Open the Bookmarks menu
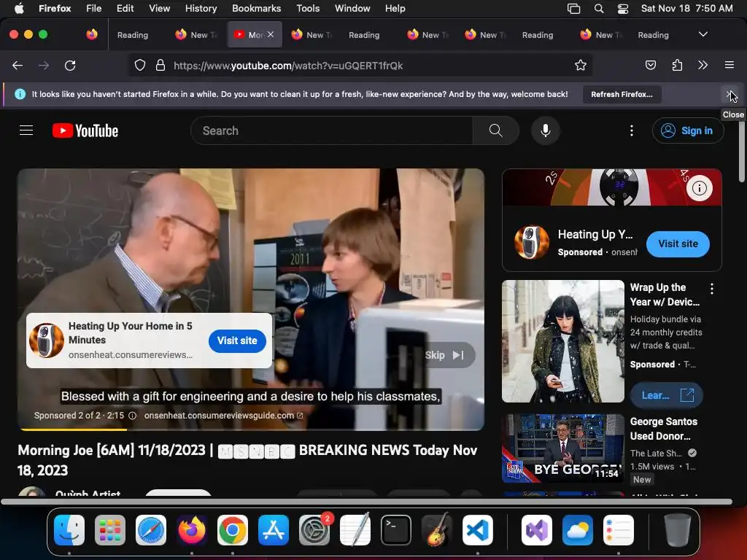 click(256, 9)
